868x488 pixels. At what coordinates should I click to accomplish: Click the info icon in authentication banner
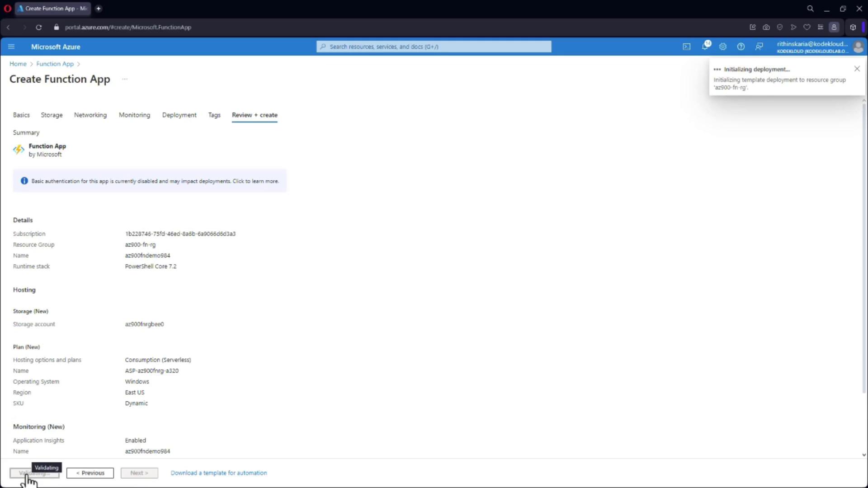point(24,181)
